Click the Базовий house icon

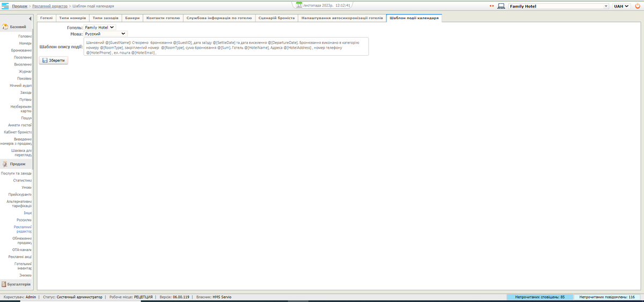(5, 26)
